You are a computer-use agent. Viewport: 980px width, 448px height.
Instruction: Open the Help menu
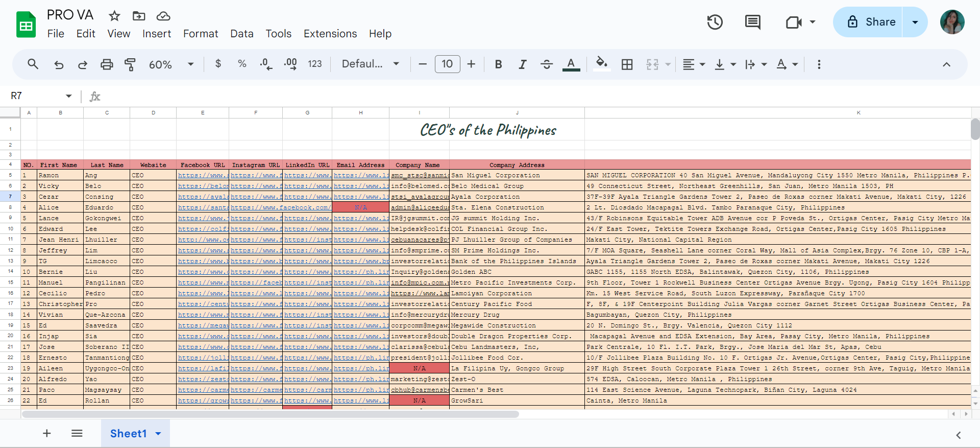click(x=380, y=34)
